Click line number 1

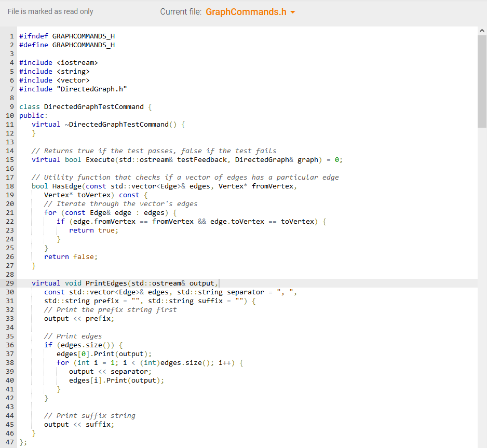pyautogui.click(x=11, y=36)
